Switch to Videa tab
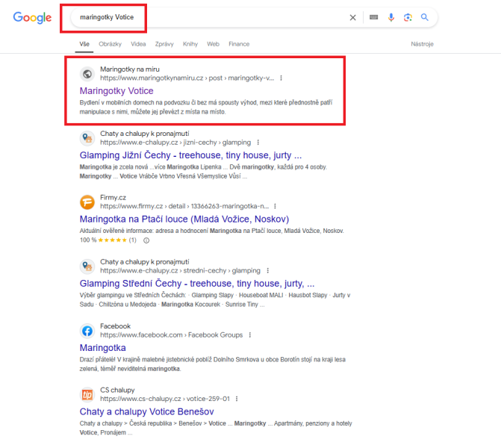 [138, 44]
